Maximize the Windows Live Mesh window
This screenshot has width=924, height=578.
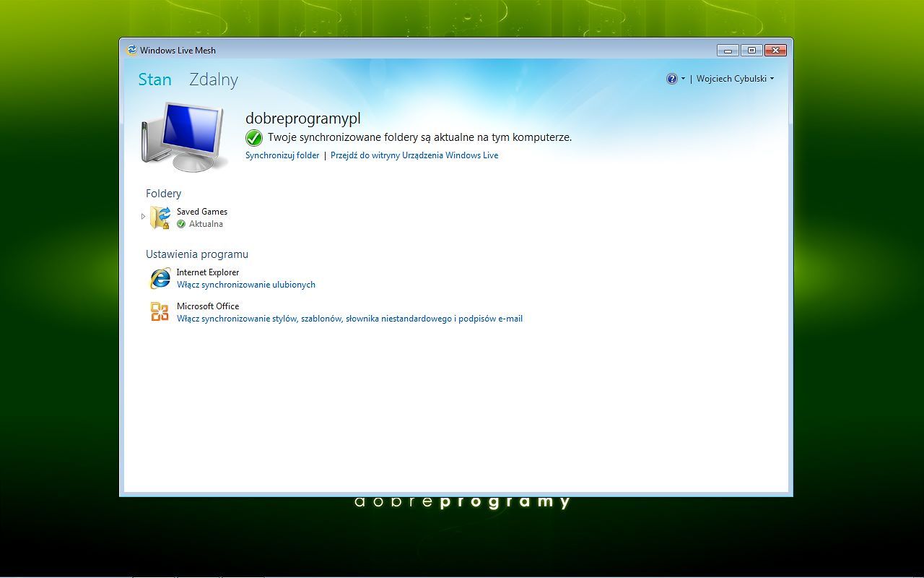751,50
